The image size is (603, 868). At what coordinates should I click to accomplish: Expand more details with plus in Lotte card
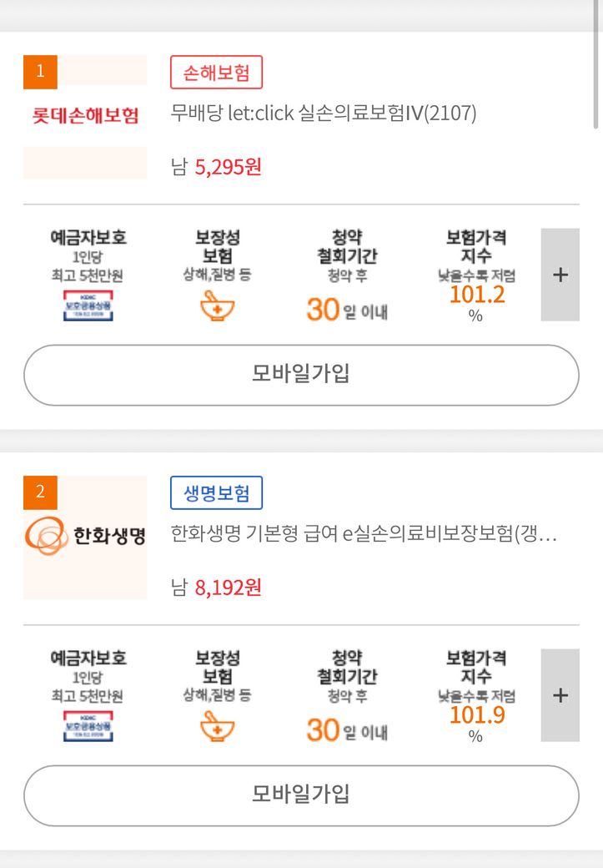pos(560,275)
